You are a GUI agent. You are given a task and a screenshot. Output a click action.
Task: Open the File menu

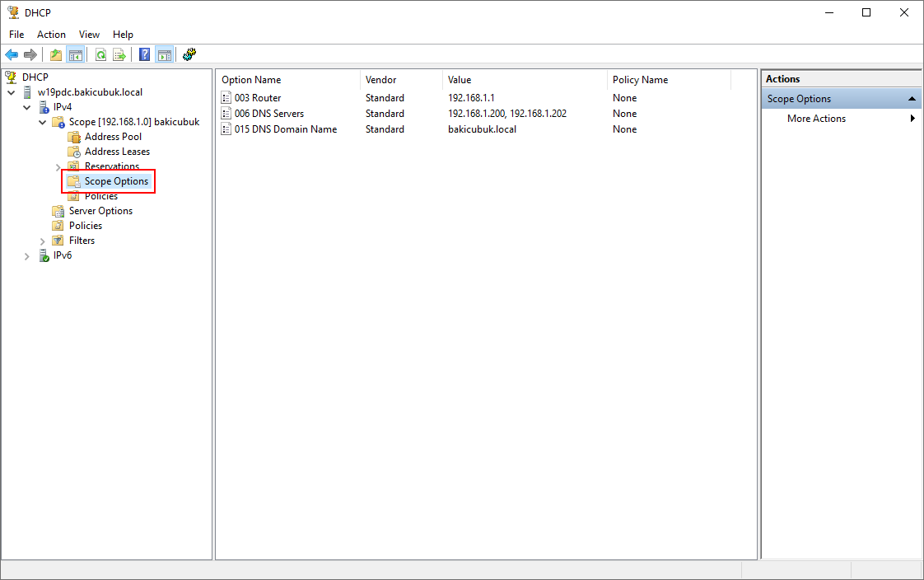(x=16, y=34)
